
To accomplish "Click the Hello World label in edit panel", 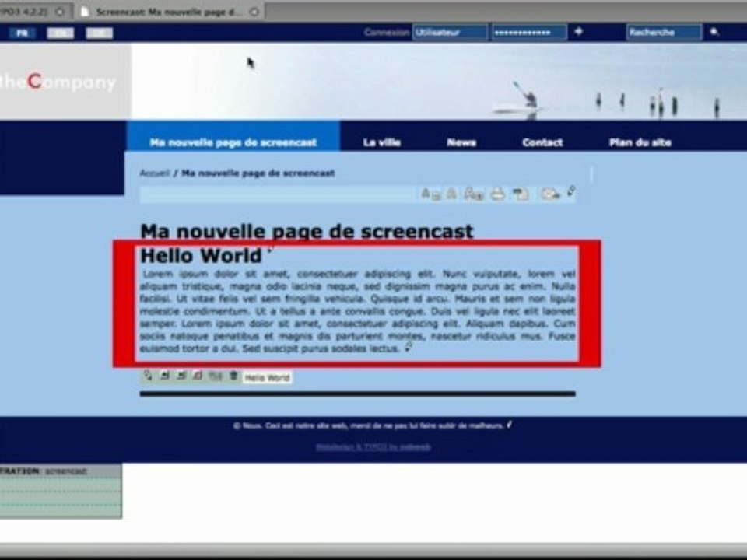I will coord(267,378).
